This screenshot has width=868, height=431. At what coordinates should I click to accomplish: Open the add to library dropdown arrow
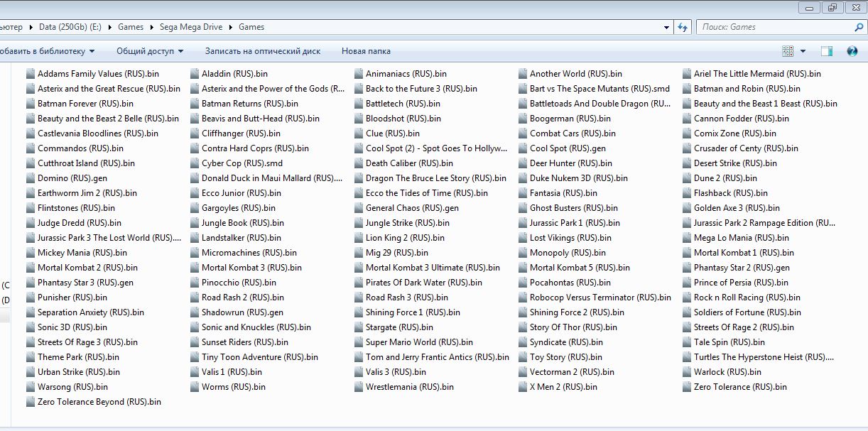point(91,51)
